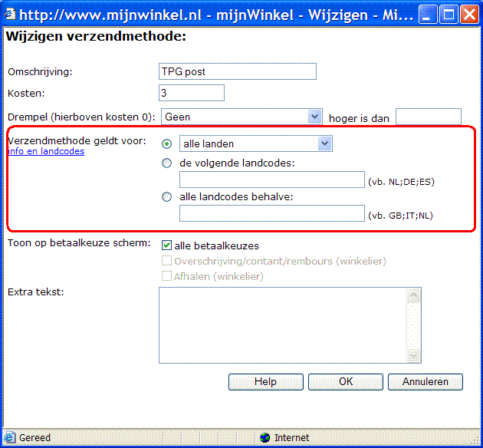The image size is (483, 448).
Task: Click the excluded landcodes field with example GB;IT;NL
Action: [272, 213]
